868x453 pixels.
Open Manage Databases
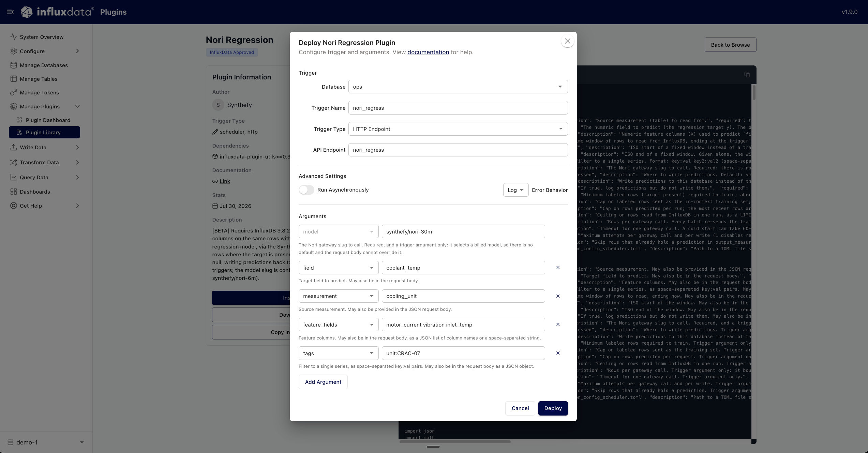point(44,65)
